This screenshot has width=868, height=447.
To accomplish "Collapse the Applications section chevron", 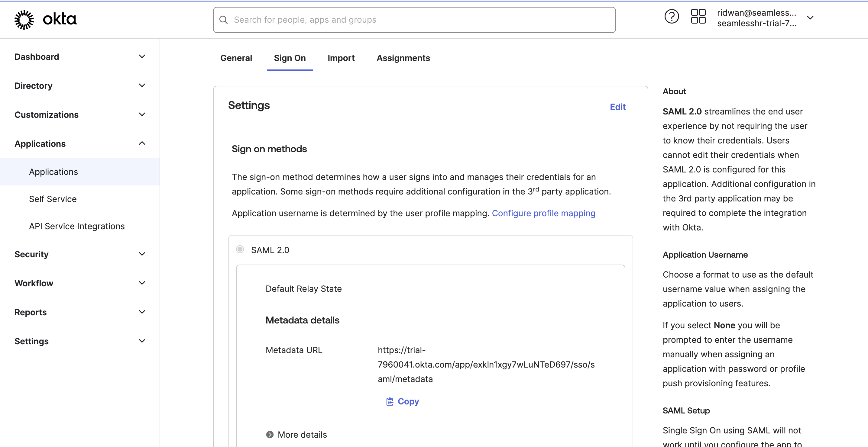I will click(x=142, y=143).
